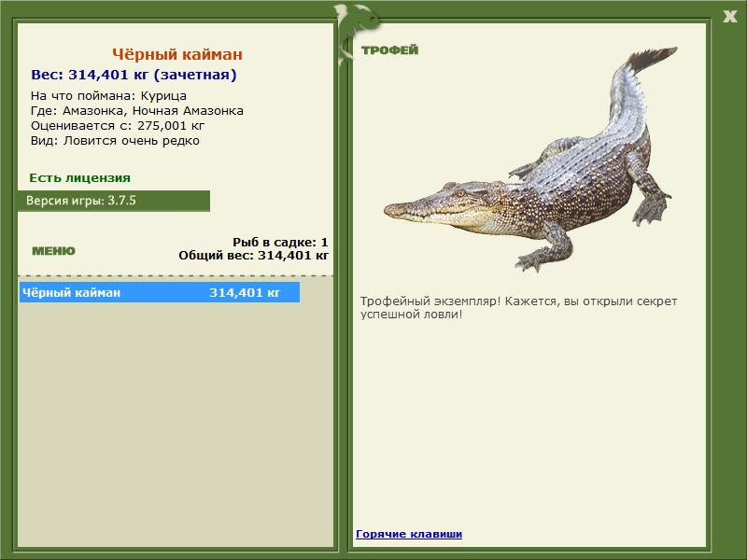Select Чёрный кайман row in the keepnet list

[160, 292]
